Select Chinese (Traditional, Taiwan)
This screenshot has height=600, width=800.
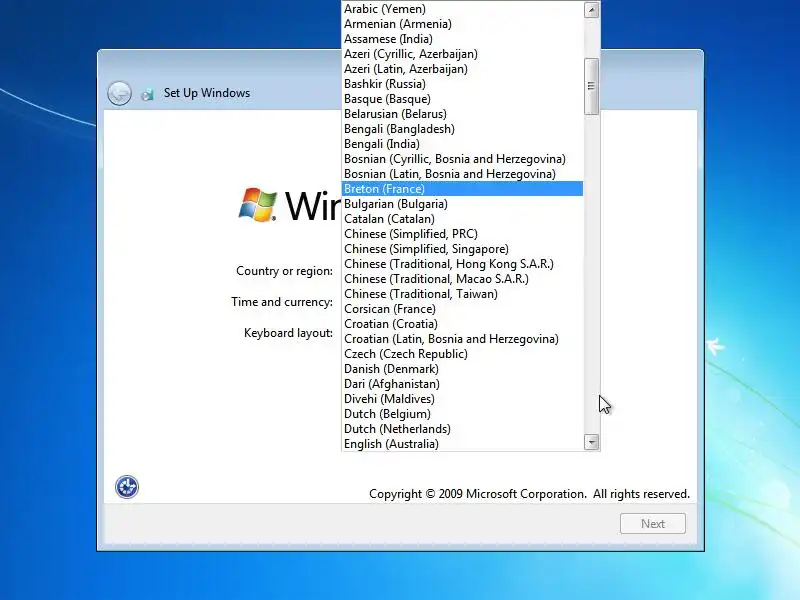(x=462, y=294)
